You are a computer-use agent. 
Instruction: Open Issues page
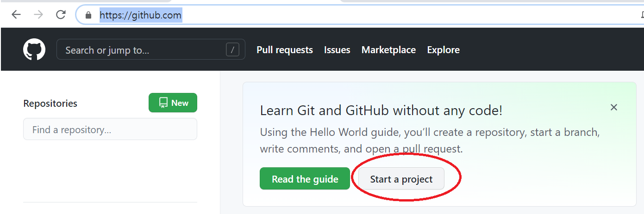point(337,50)
